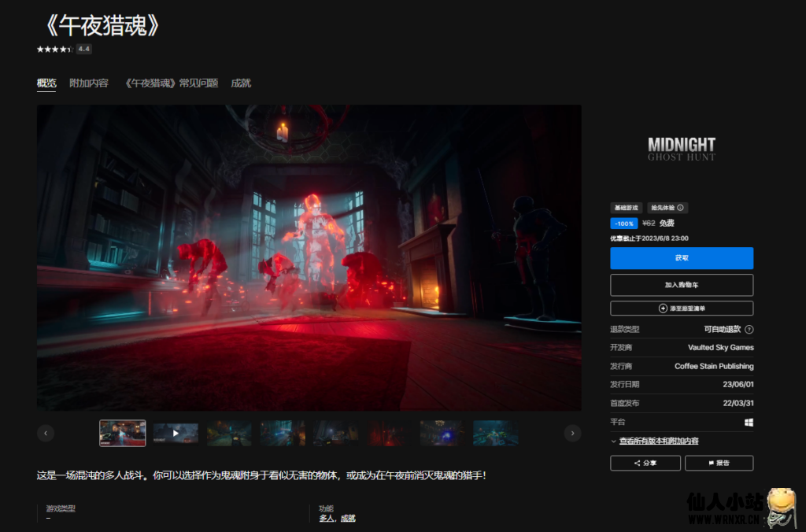Click developer name Vaulted Sky Games
Viewport: 806px width, 532px height.
[x=721, y=348]
